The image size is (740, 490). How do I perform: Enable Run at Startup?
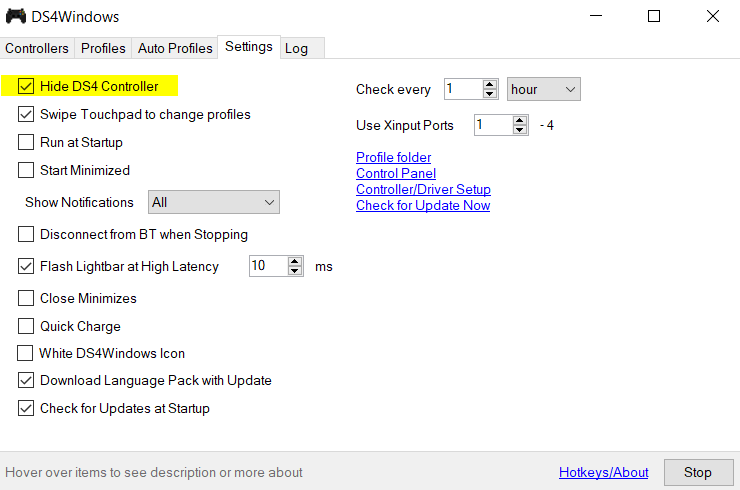(x=26, y=142)
